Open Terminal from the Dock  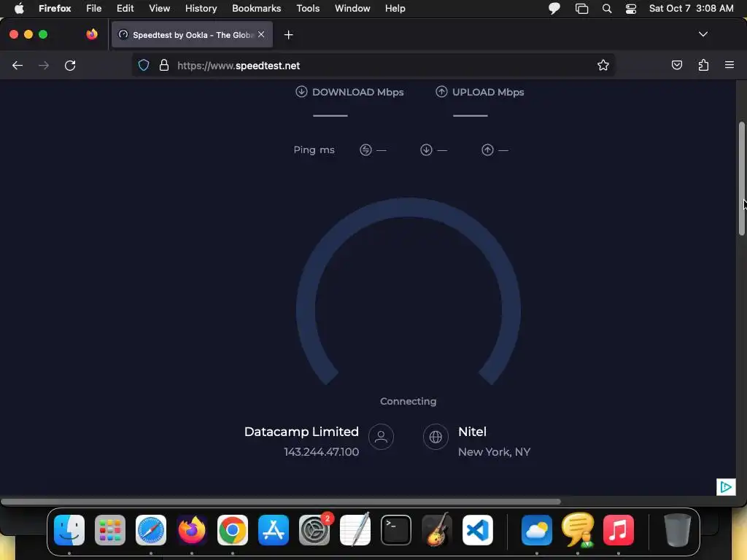[x=396, y=530]
